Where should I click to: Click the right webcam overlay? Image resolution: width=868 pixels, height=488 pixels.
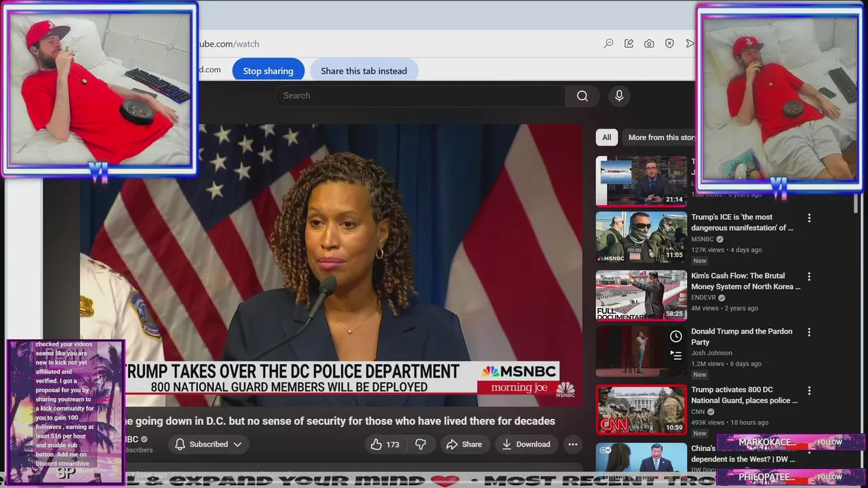778,100
